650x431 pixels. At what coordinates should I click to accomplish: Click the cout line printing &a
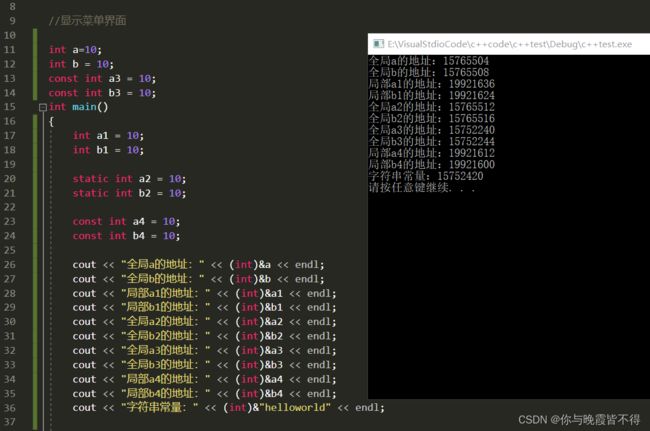[x=199, y=265]
